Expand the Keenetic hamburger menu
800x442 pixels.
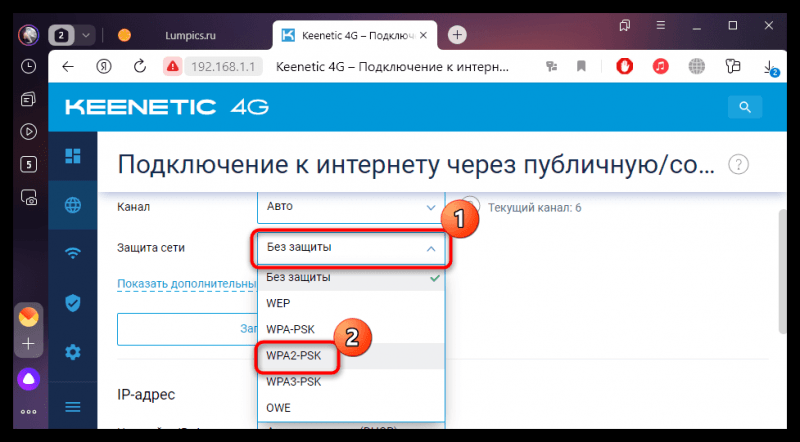coord(72,407)
